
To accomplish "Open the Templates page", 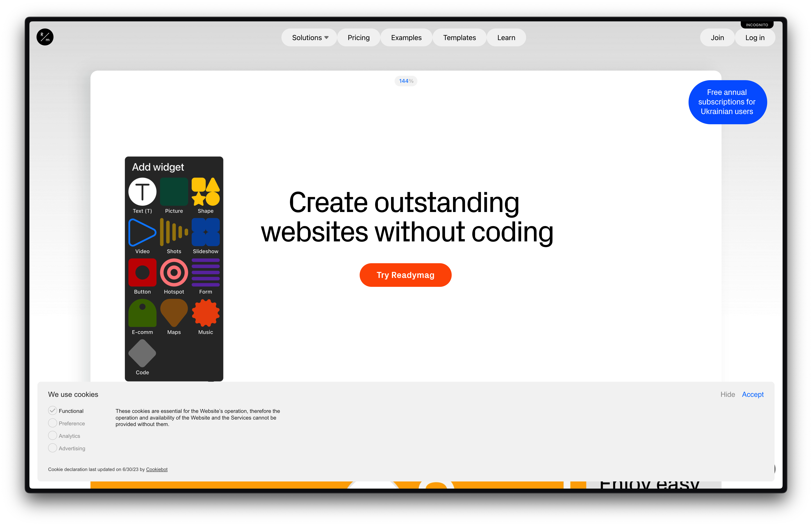I will 459,37.
